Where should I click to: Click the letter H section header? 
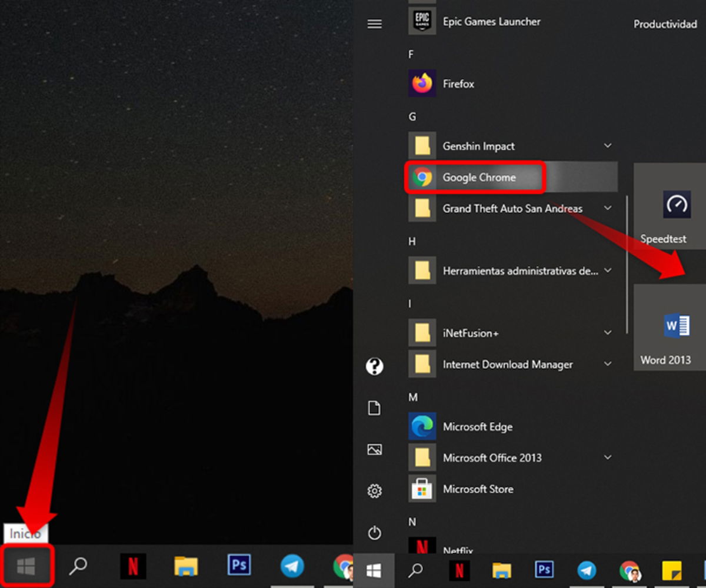tap(412, 241)
